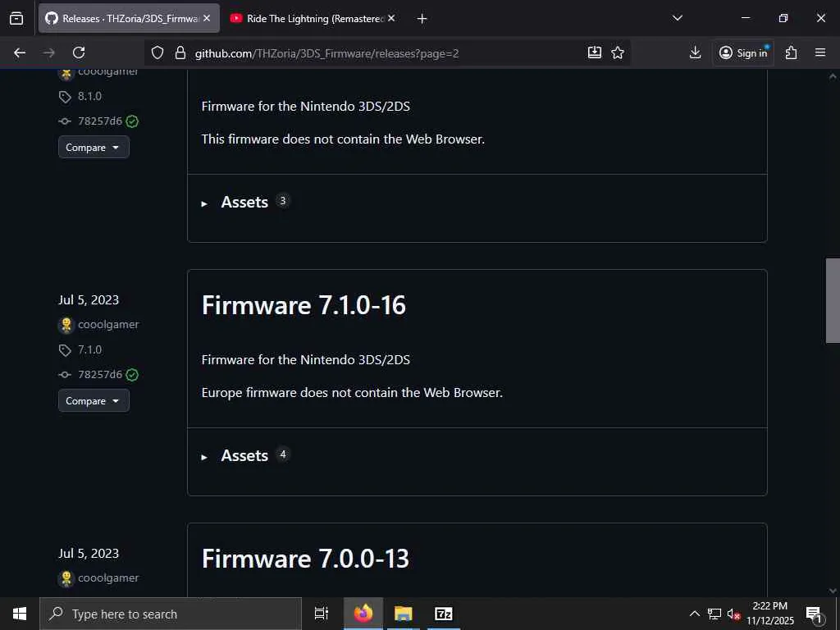Select text 'Europe firmware does not contain the Web Browser.'

352,393
